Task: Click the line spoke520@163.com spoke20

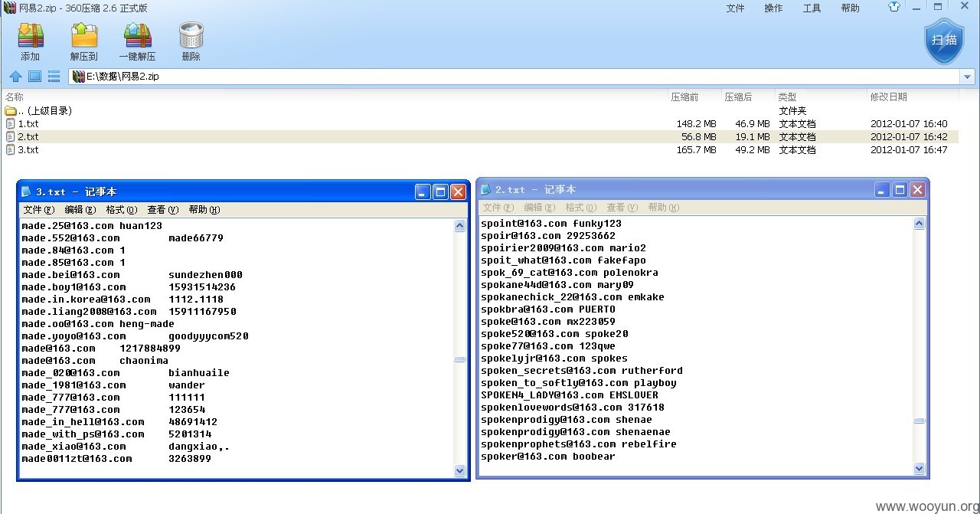Action: (554, 334)
